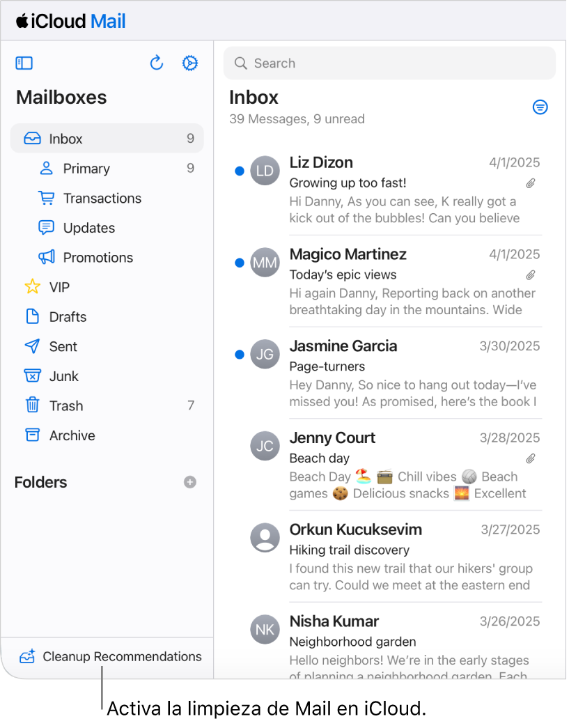Click the Promotions megaphone icon
569x728 pixels.
click(47, 257)
